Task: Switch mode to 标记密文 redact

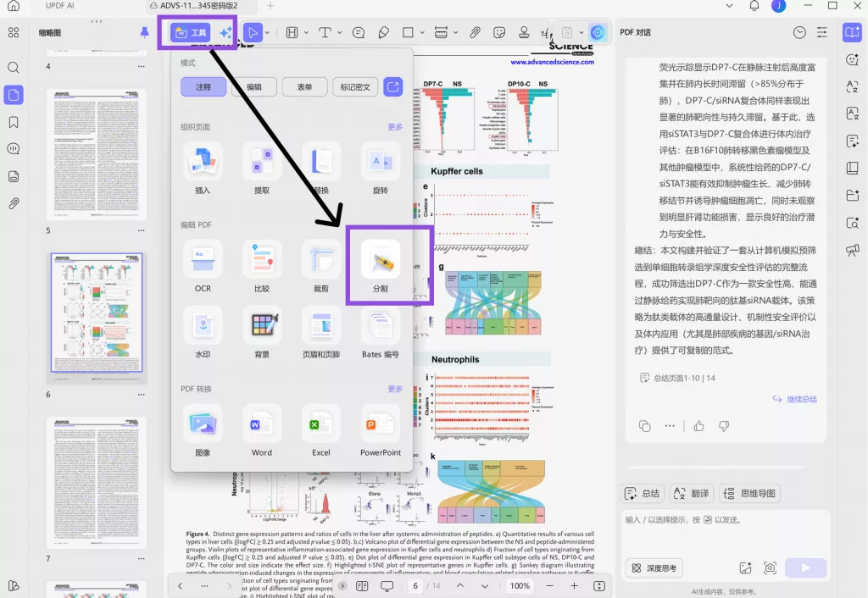Action: click(x=355, y=87)
